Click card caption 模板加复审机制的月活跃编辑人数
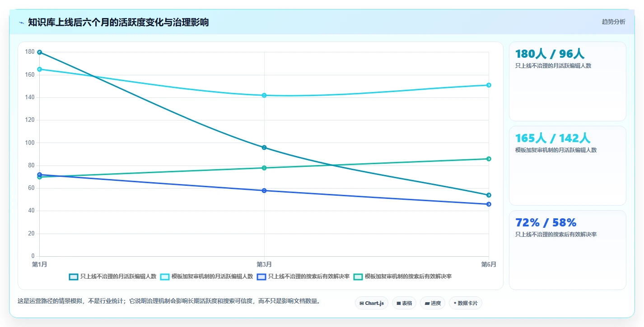644x327 pixels. point(556,150)
